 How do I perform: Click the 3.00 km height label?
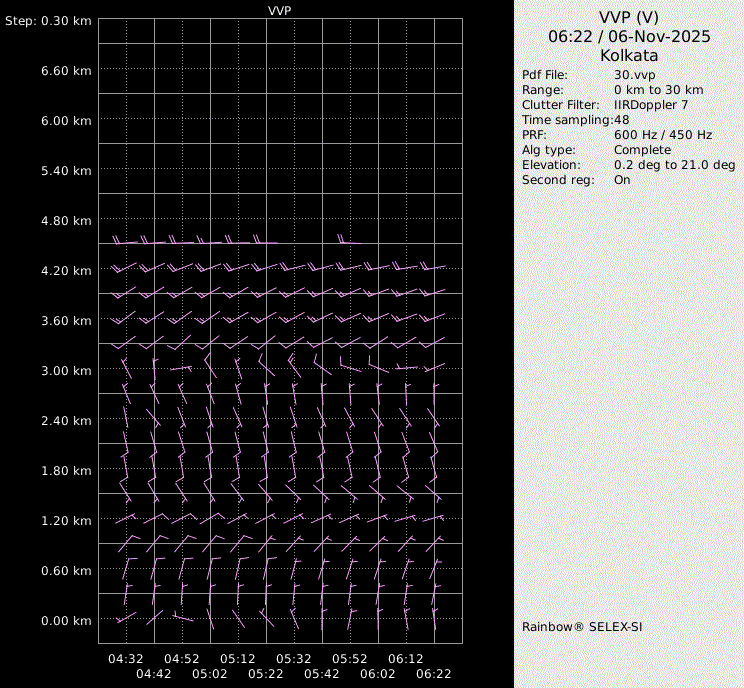(66, 371)
